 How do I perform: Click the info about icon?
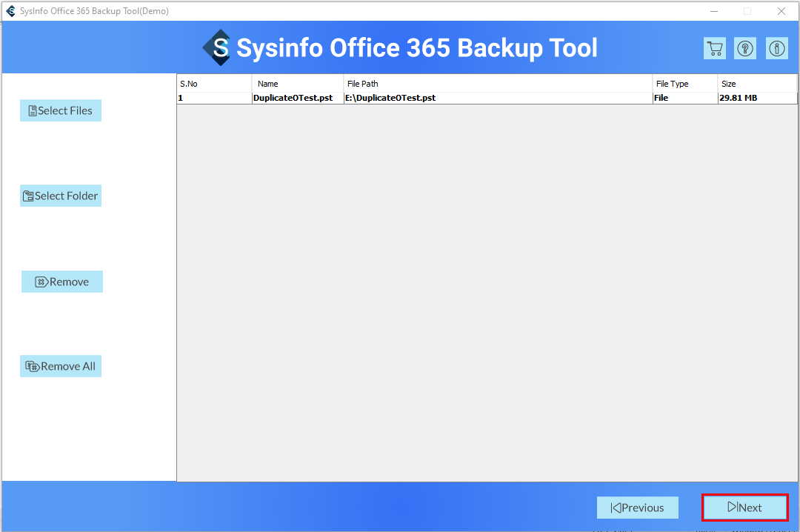click(x=776, y=48)
